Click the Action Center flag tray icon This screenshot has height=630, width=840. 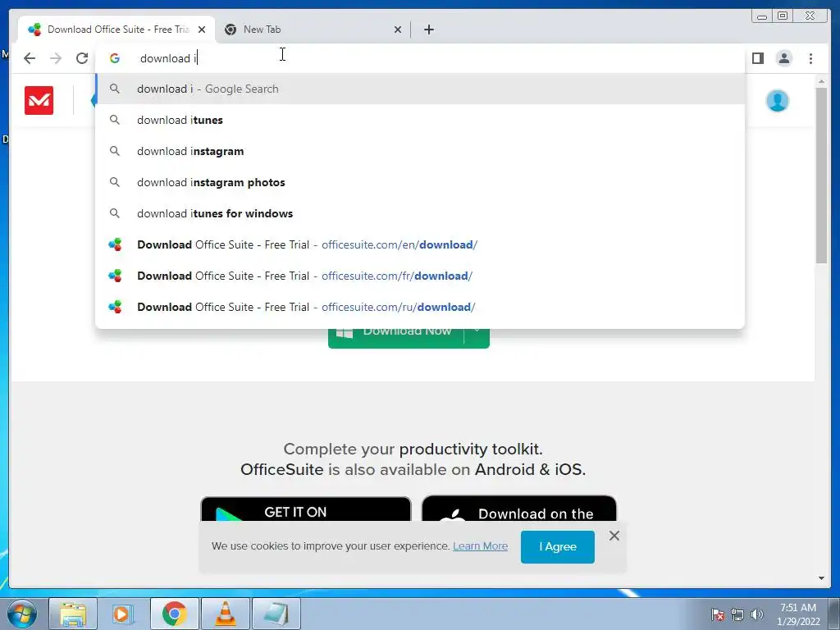[x=718, y=614]
